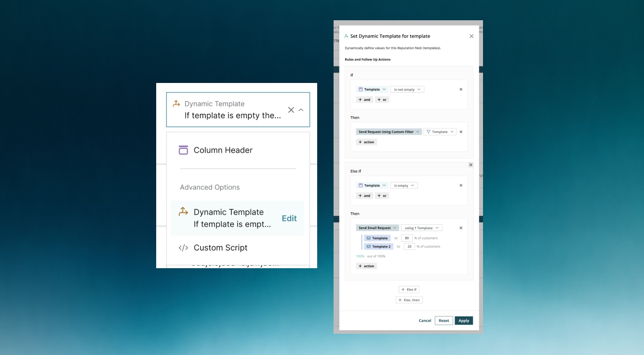Click the '100%' total text
The image size is (644, 355).
coord(360,256)
